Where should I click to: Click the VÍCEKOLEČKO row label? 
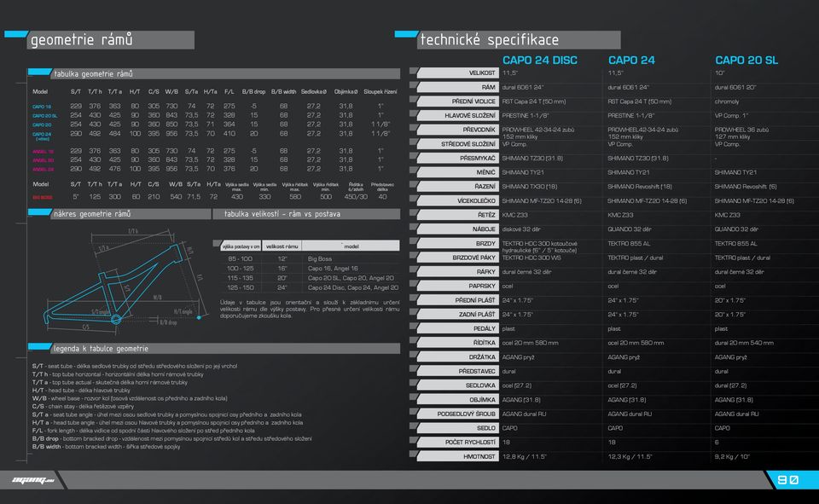point(457,200)
